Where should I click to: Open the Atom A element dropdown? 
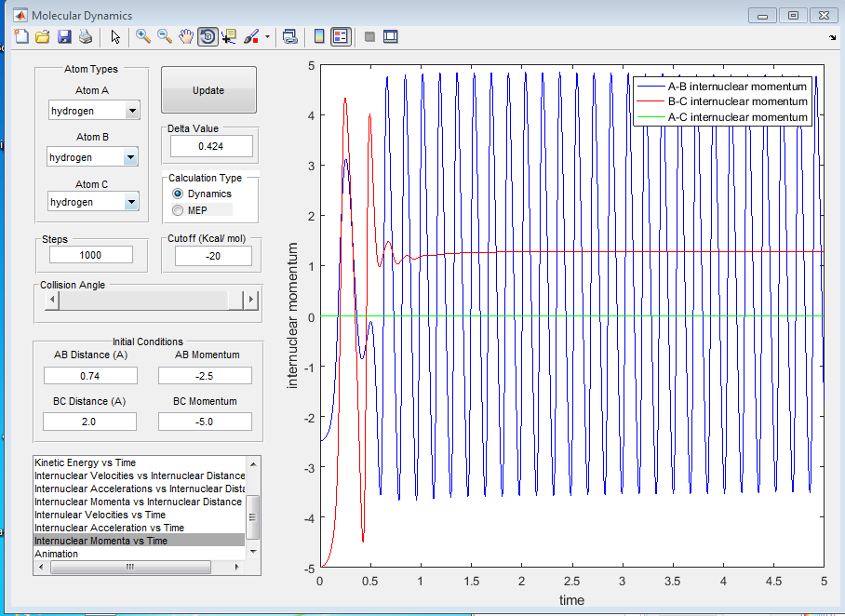tap(131, 111)
